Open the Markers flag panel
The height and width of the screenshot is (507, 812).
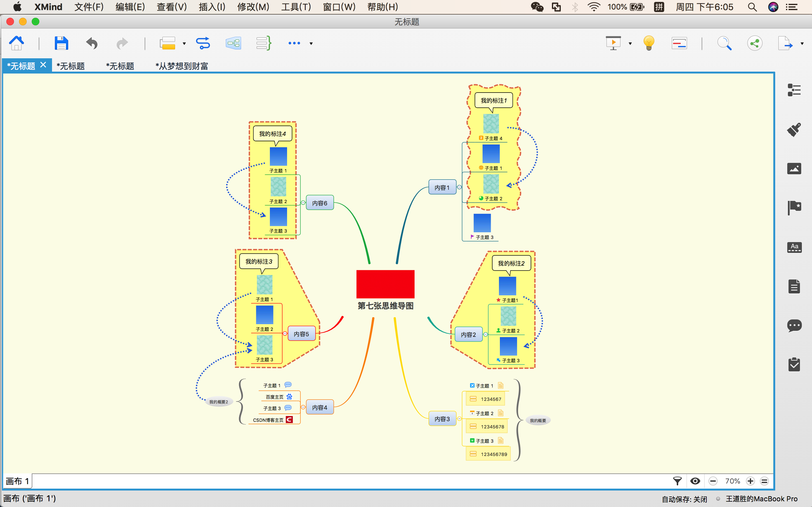click(794, 208)
